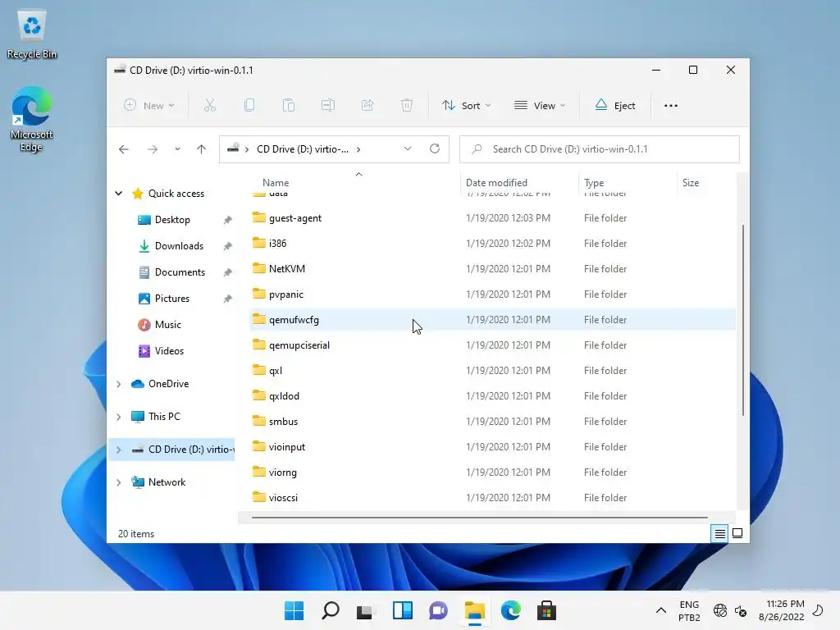Open Task View on the taskbar
Viewport: 840px width, 630px height.
(x=366, y=610)
